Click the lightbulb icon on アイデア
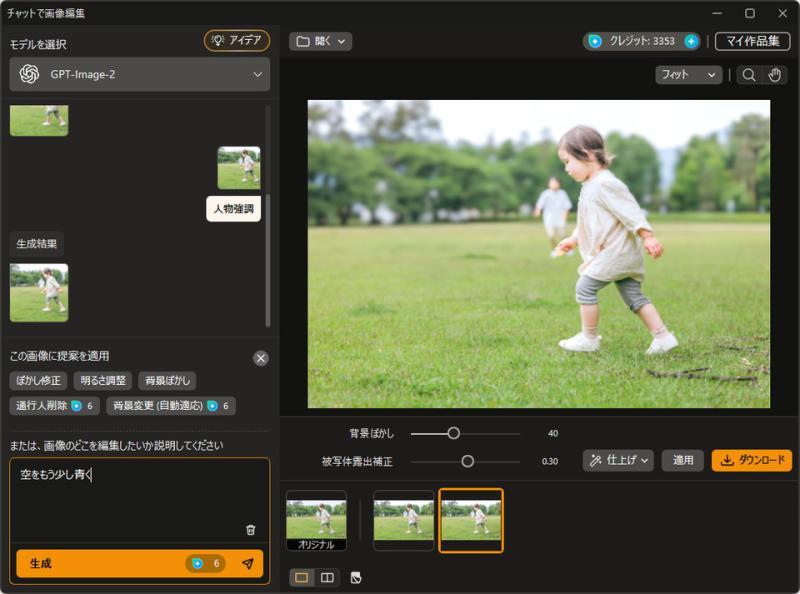This screenshot has width=800, height=594. coord(218,40)
